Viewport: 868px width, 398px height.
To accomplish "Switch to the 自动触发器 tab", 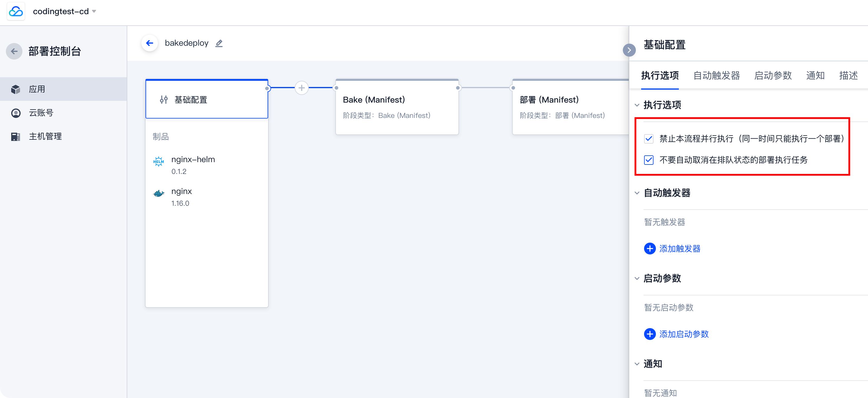I will (x=716, y=75).
